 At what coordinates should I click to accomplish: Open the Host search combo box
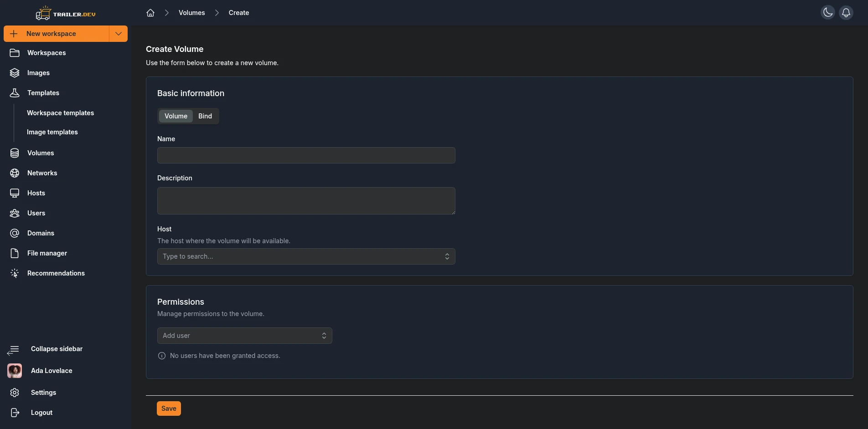coord(306,256)
